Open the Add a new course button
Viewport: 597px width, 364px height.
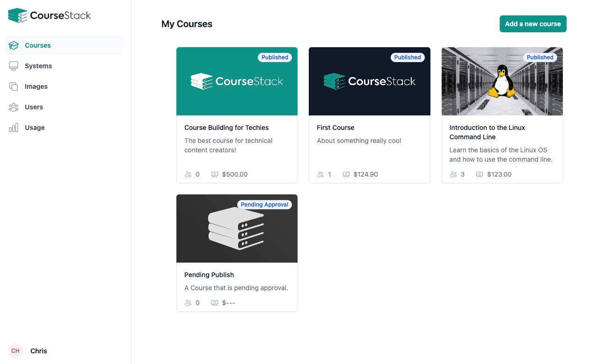pyautogui.click(x=533, y=24)
